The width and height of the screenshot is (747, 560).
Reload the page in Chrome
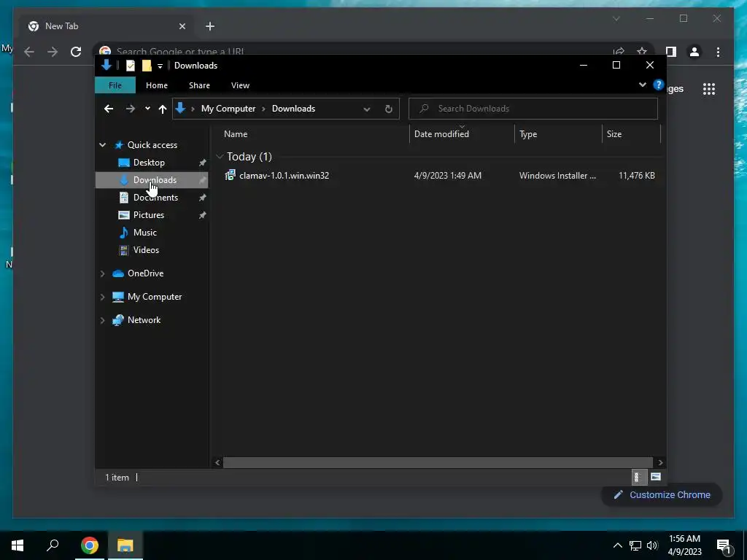(x=76, y=52)
